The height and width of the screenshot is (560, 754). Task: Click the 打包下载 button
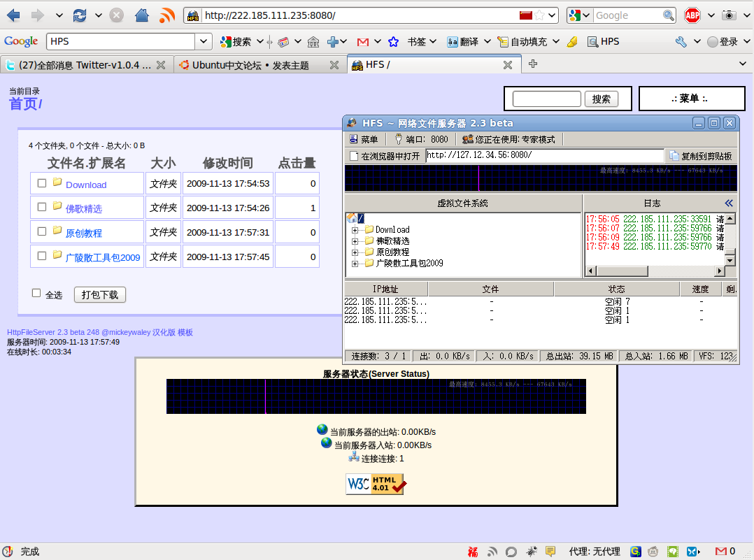(x=99, y=294)
